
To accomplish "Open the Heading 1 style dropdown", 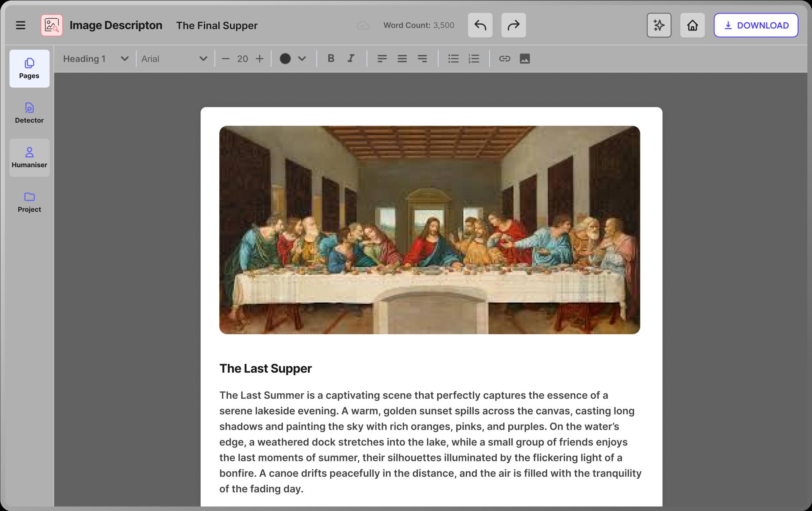I will (96, 59).
